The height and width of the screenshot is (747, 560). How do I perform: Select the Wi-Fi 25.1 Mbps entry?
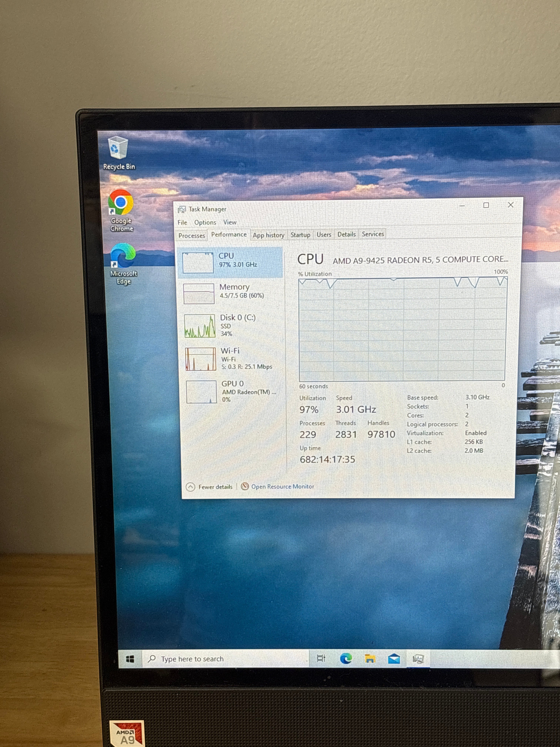click(233, 359)
